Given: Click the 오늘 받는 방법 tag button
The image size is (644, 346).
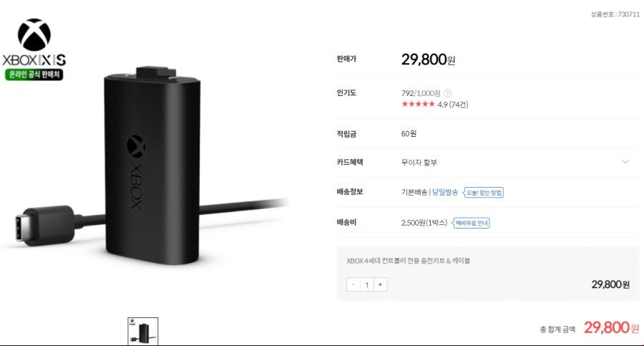Looking at the screenshot, I should tap(484, 192).
